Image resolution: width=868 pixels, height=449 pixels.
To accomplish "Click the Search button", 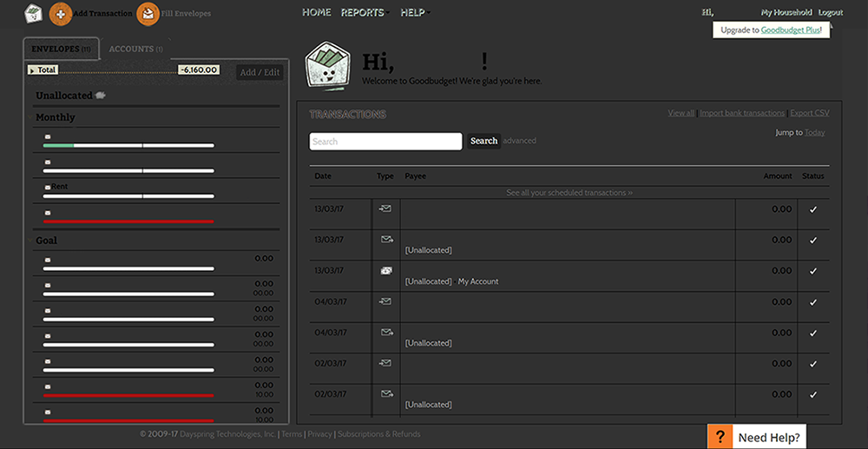I will (483, 141).
